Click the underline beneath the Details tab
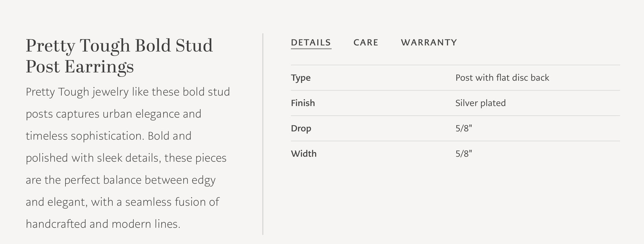Viewport: 644px width, 244px height. point(311,48)
